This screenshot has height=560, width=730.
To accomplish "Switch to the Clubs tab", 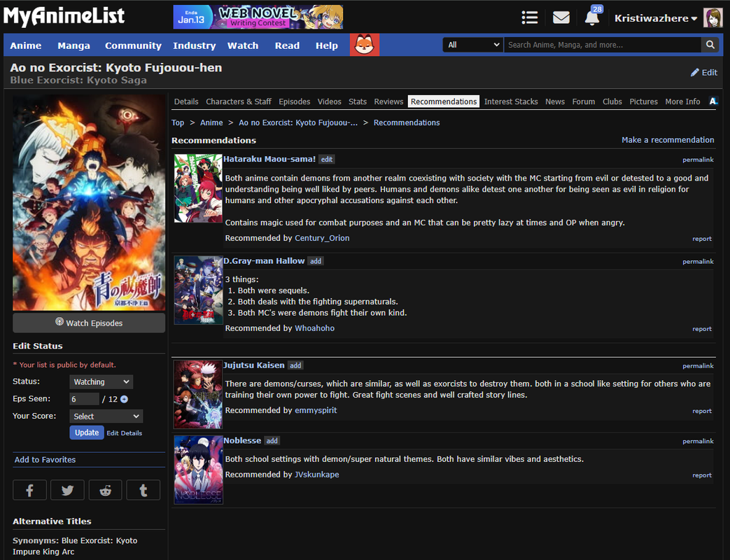I will coord(612,101).
